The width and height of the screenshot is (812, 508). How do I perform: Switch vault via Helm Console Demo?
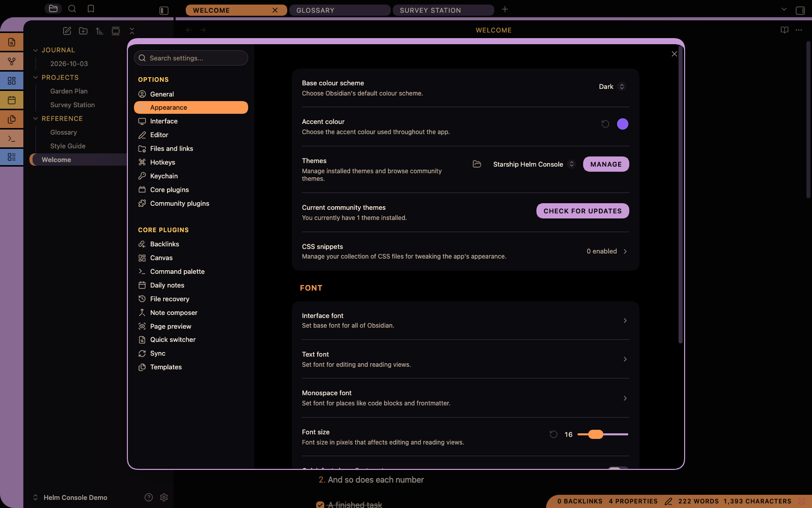[x=70, y=497]
